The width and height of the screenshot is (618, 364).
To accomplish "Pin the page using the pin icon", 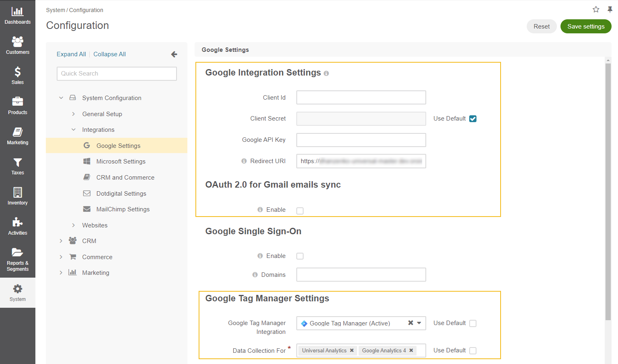I will pos(610,9).
